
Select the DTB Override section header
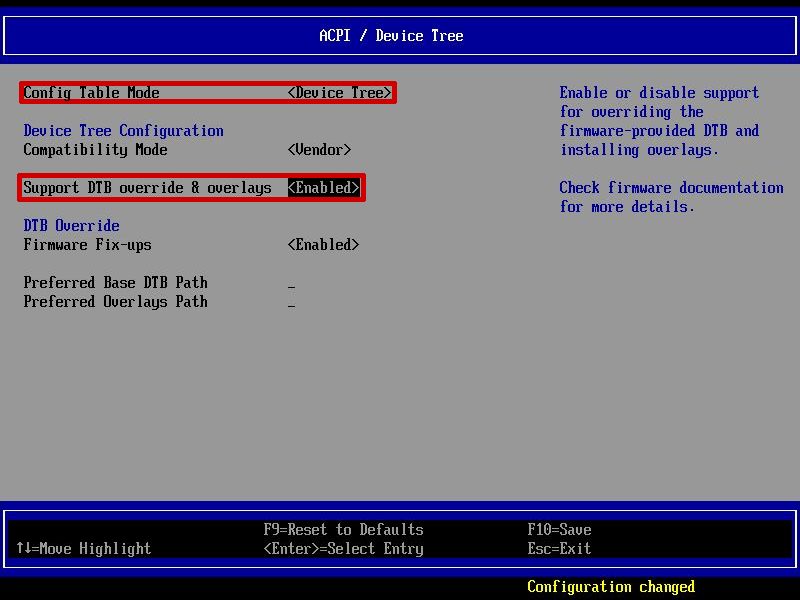(70, 225)
